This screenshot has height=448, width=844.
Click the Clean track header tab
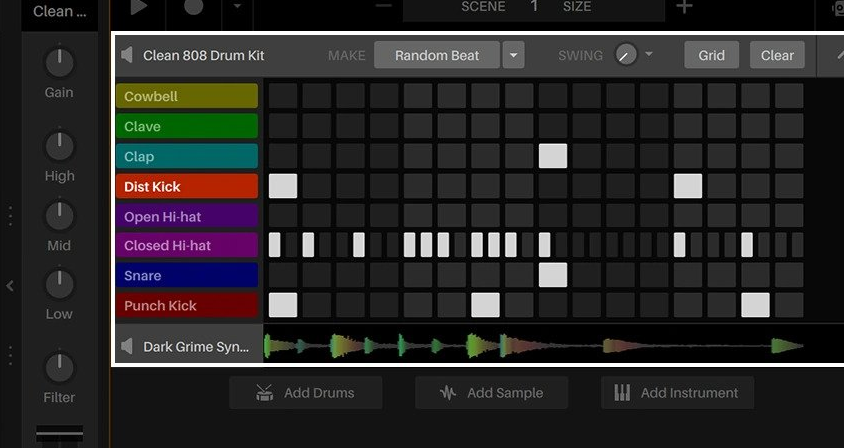click(59, 11)
